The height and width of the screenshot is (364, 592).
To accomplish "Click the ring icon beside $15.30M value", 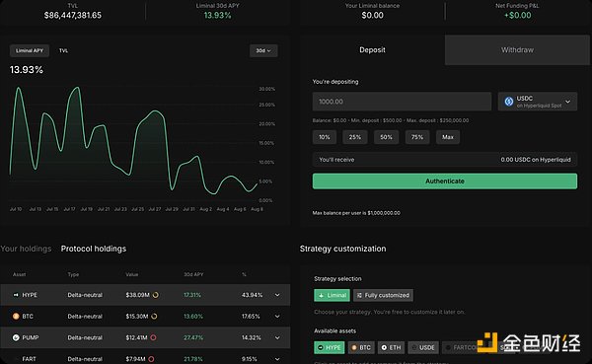I will pos(154,316).
